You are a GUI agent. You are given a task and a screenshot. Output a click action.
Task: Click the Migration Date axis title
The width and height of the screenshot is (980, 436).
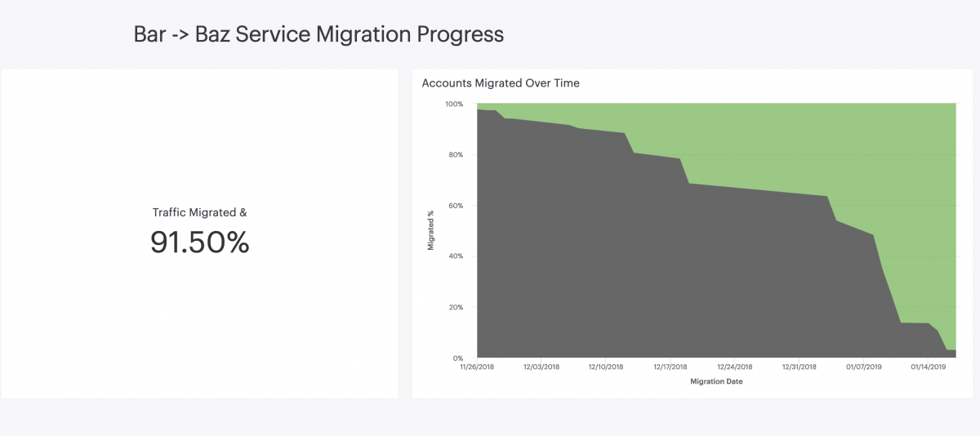716,381
